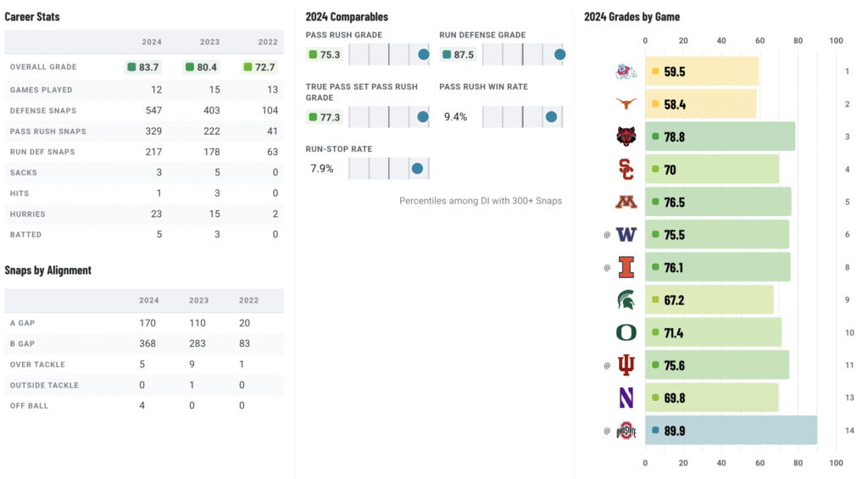
Task: Select the Washington Huskies W logo
Action: click(x=626, y=235)
